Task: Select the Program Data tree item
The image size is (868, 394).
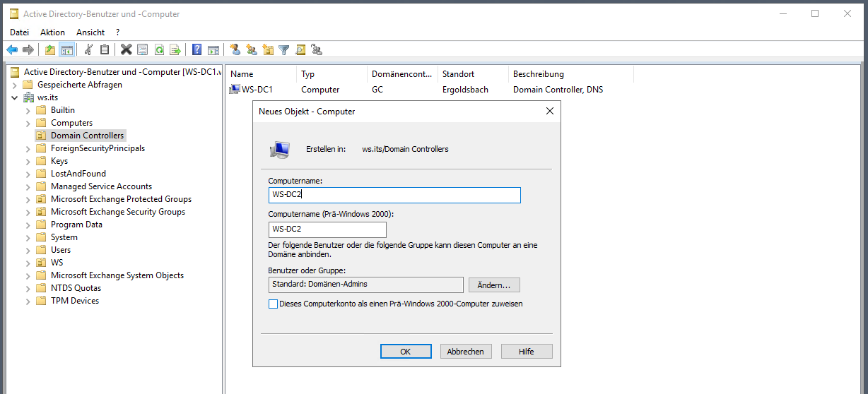Action: (76, 225)
